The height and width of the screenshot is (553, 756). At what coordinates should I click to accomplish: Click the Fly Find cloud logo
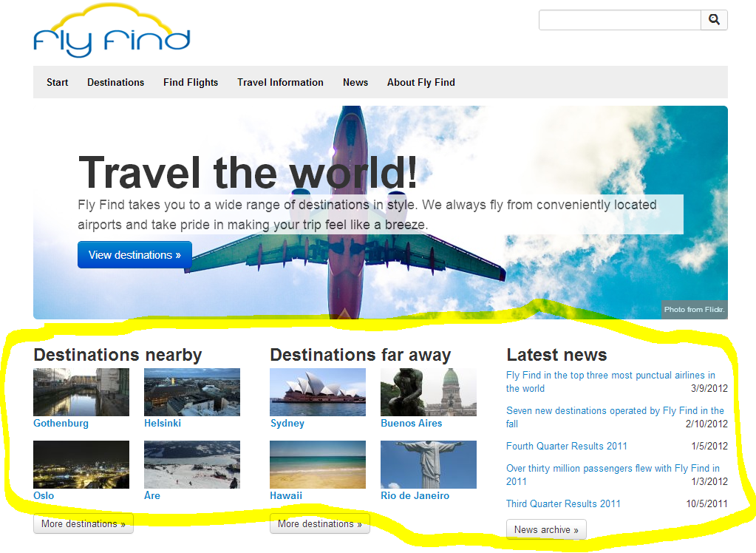point(112,33)
